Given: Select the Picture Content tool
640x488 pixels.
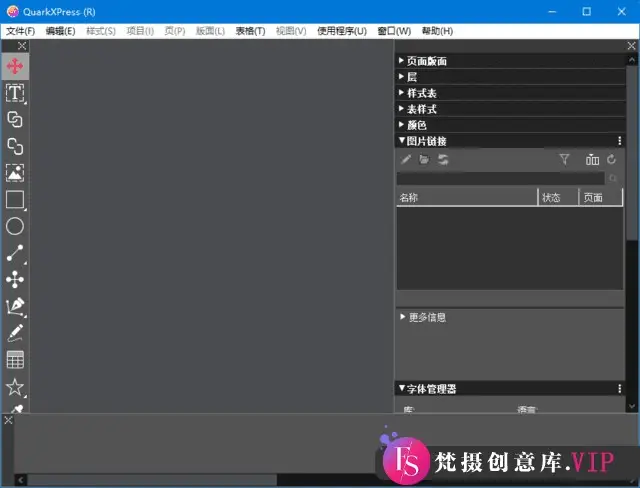Looking at the screenshot, I should [x=15, y=173].
